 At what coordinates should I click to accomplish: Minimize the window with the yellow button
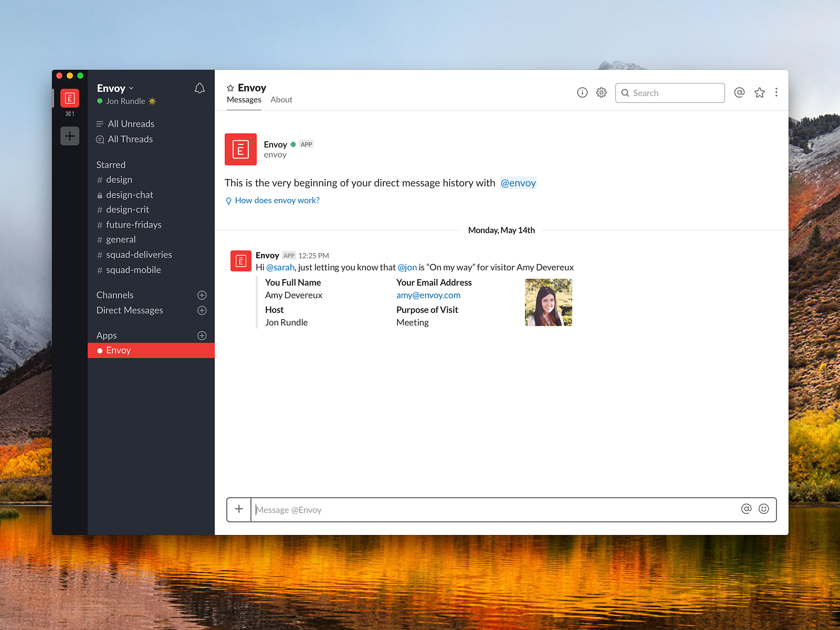[x=70, y=76]
